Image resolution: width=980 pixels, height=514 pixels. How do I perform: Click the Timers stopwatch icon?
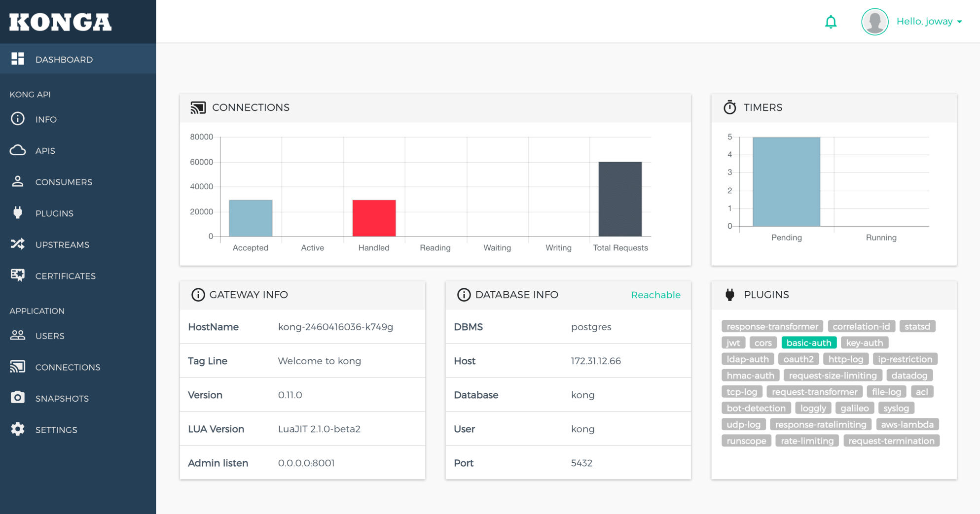(x=730, y=107)
